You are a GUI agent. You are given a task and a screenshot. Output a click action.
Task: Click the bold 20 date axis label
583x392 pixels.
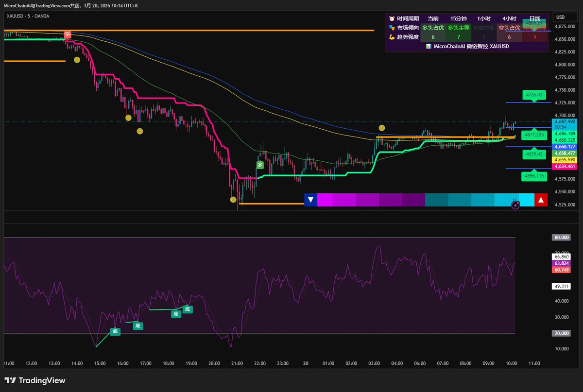click(306, 363)
